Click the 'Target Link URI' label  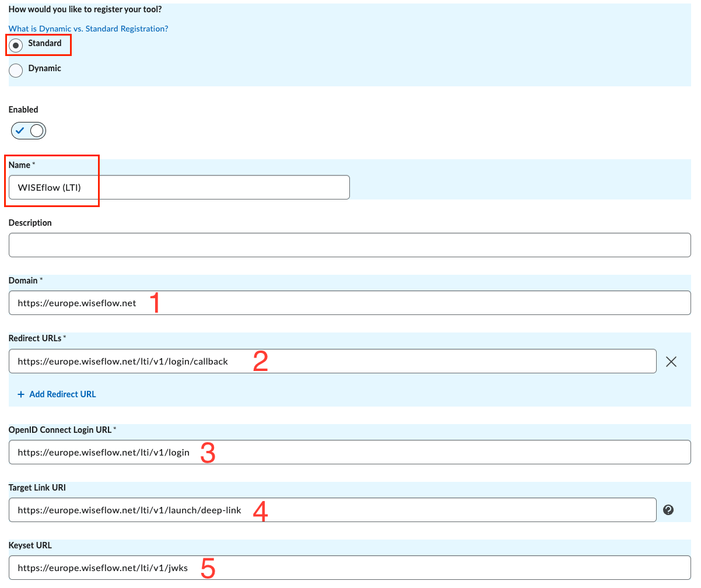(x=37, y=488)
